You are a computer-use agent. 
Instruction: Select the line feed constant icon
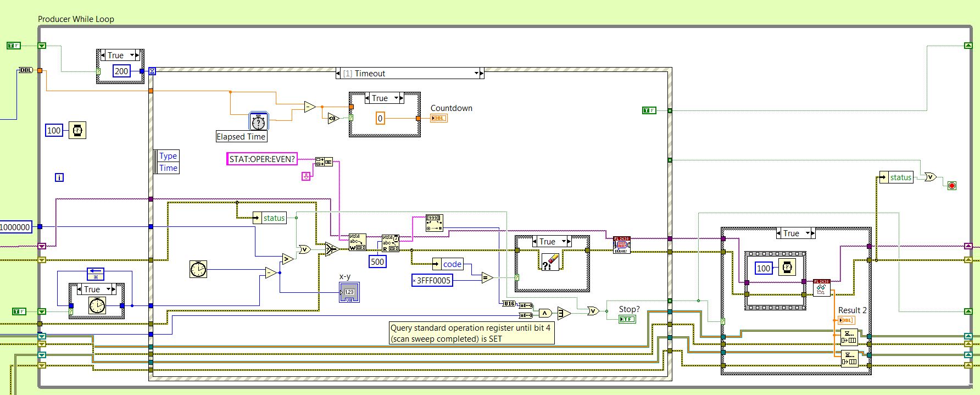point(306,176)
